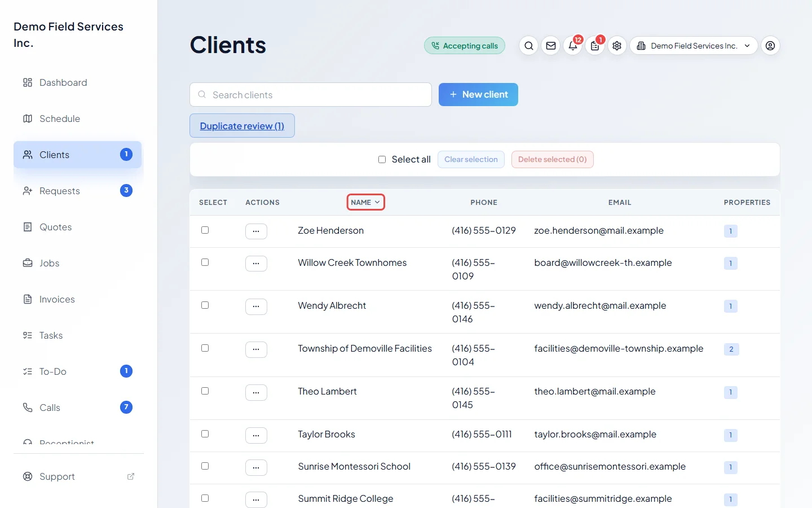This screenshot has height=508, width=812.
Task: Toggle the Select all checkbox
Action: tap(382, 160)
